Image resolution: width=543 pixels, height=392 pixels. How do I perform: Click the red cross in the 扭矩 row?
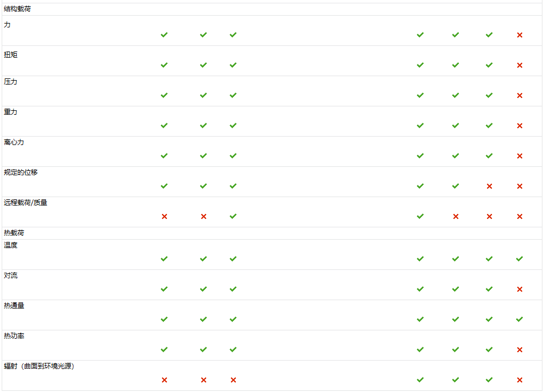(x=519, y=66)
